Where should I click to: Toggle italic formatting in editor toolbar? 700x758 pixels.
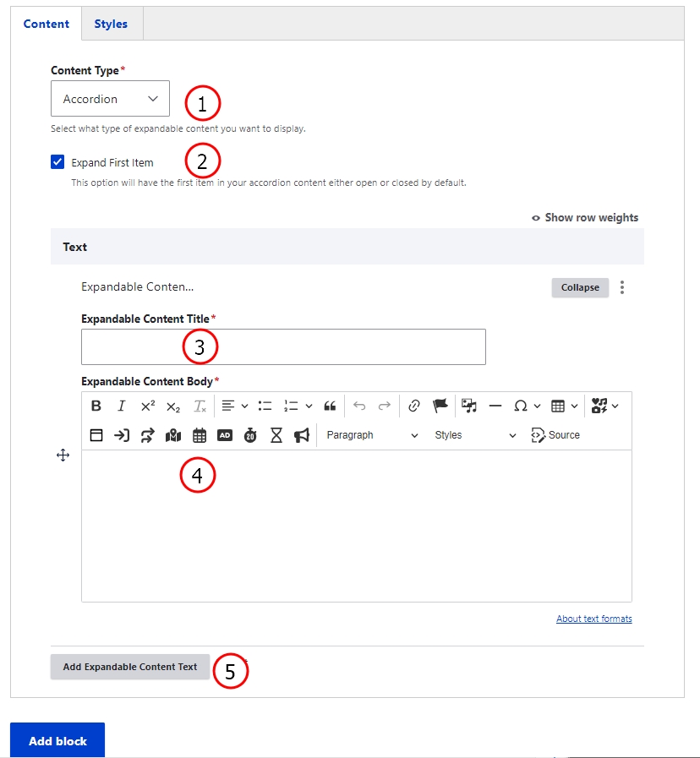122,406
